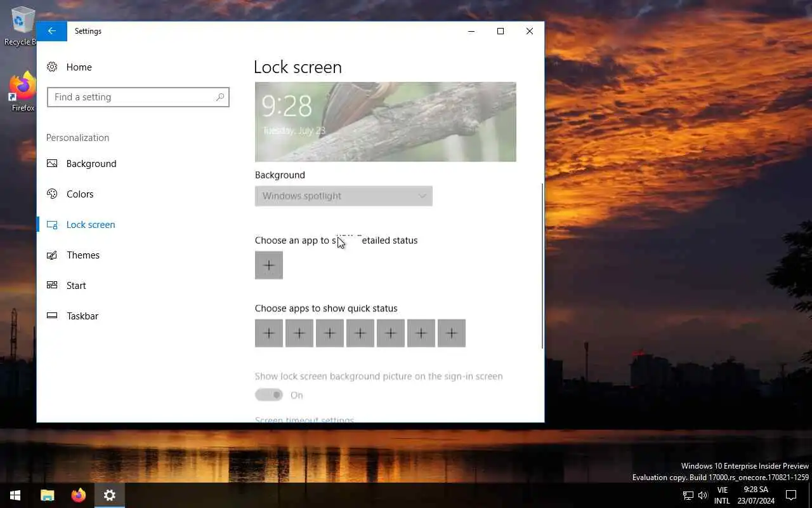
Task: Focus the Find a setting search box
Action: coord(138,97)
